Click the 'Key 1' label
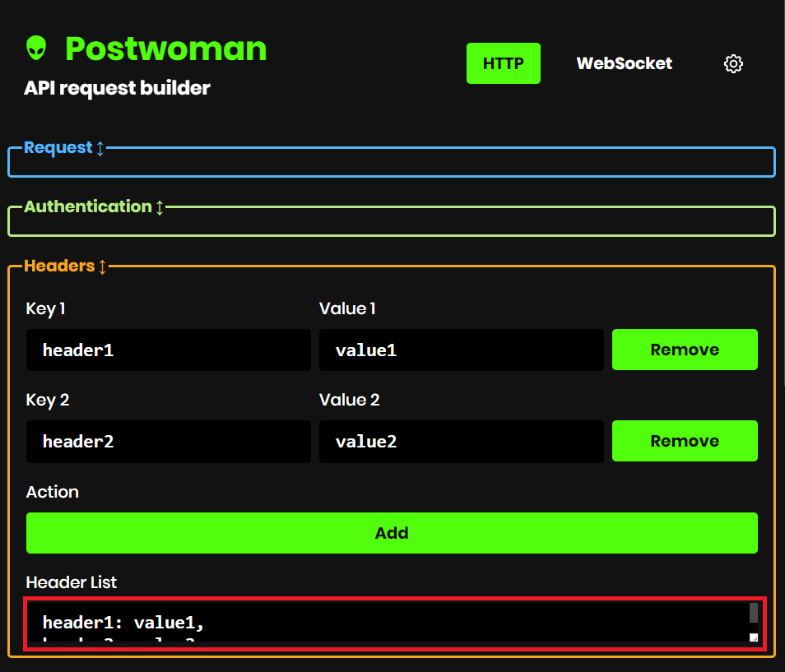 point(45,308)
